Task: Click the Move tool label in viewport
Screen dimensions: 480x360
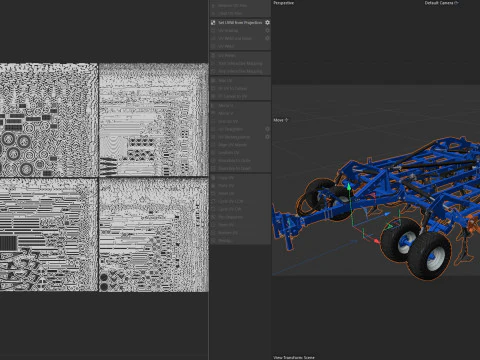Action: (281, 120)
